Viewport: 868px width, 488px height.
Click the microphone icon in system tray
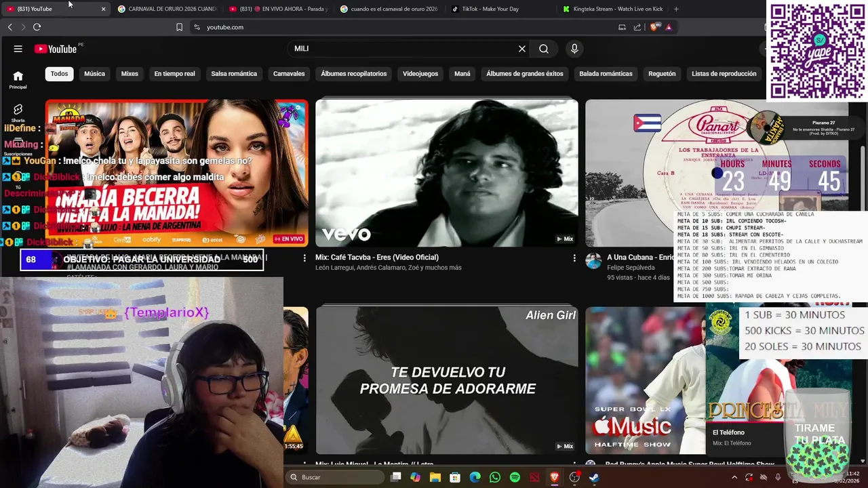tap(778, 477)
